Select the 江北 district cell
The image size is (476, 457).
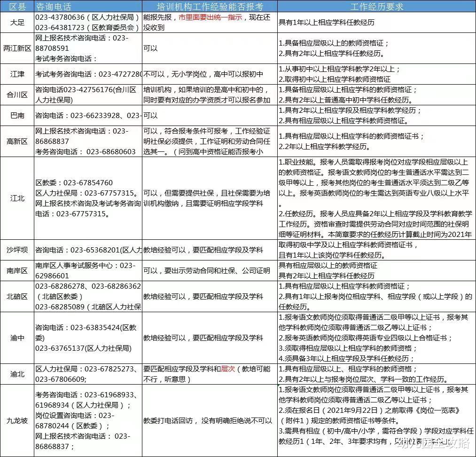tap(17, 198)
